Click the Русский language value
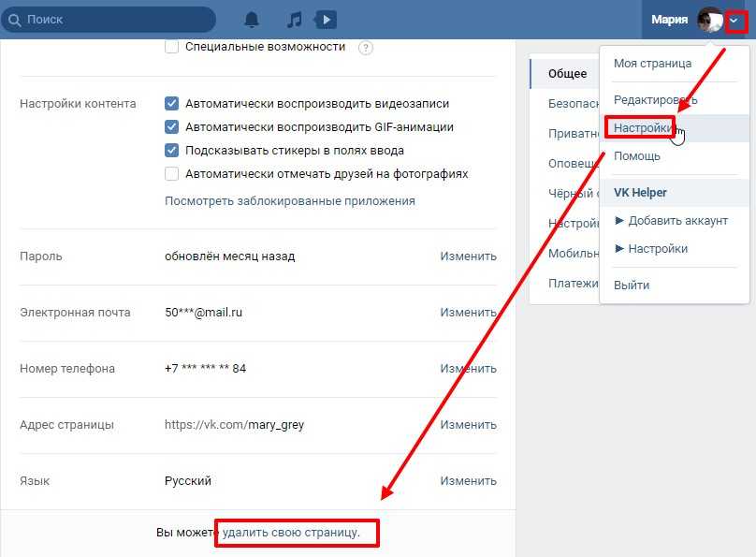 point(188,481)
